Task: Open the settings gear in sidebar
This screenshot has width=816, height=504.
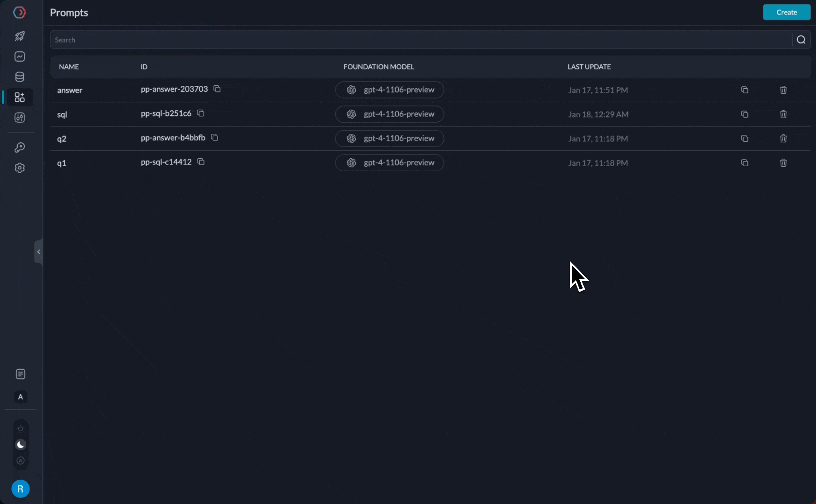Action: (20, 168)
